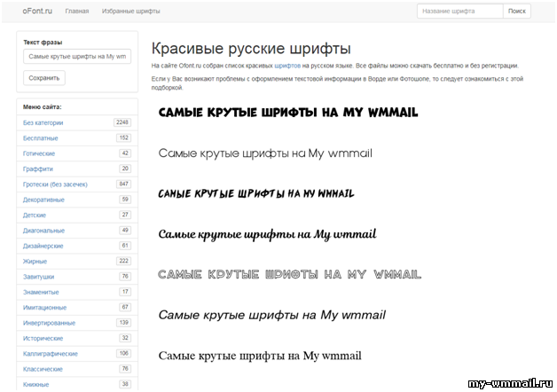Screen dimensions: 557x392
Task: Open the oFont.ru home logo link
Action: (x=37, y=11)
